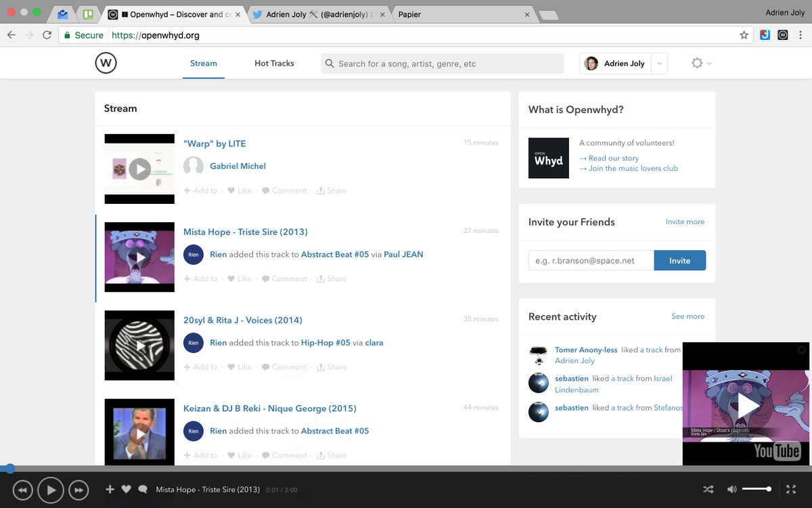Toggle shuffle in the player bar
Viewport: 812px width, 508px height.
(708, 489)
